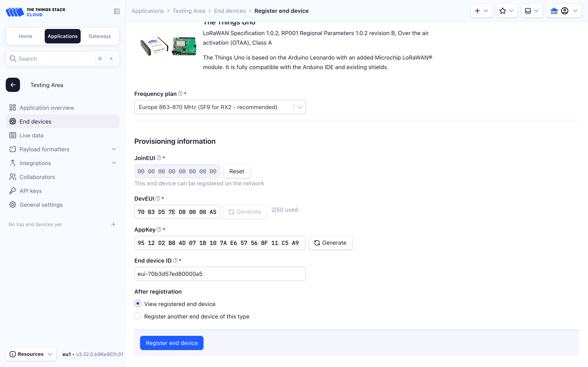
Task: Click the Application overview icon
Action: (13, 107)
